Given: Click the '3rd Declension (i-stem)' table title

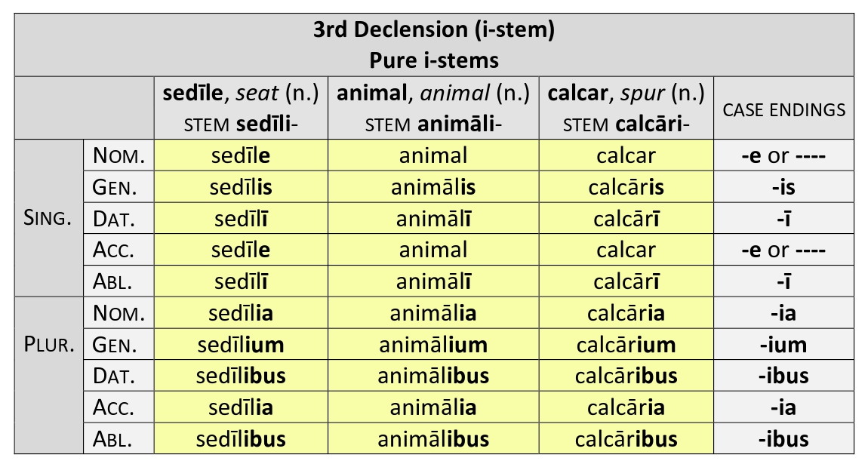Looking at the screenshot, I should [434, 31].
